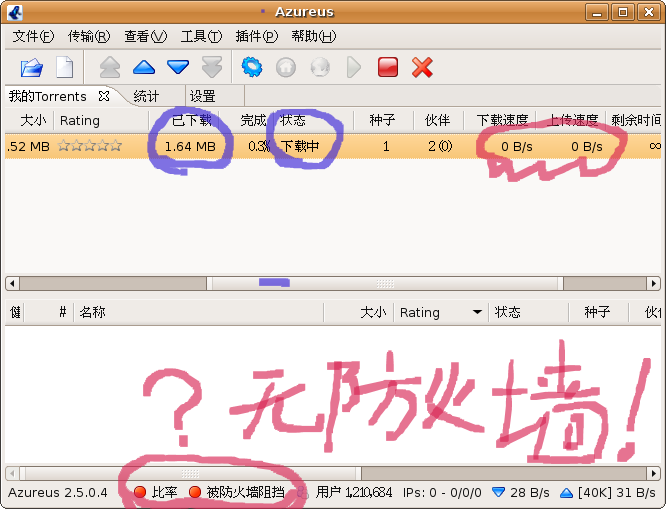Image resolution: width=666 pixels, height=509 pixels.
Task: Sort by the 剩余时间 column header
Action: 635,120
